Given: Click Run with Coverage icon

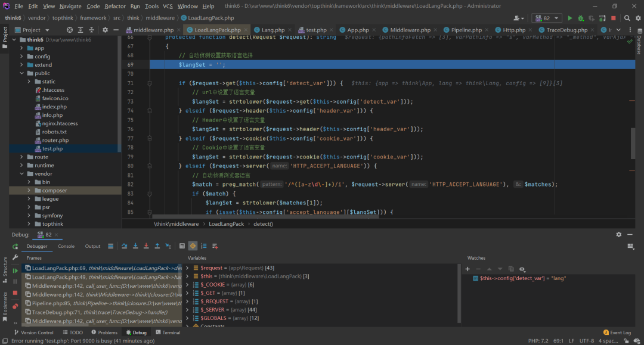Looking at the screenshot, I should tap(592, 18).
